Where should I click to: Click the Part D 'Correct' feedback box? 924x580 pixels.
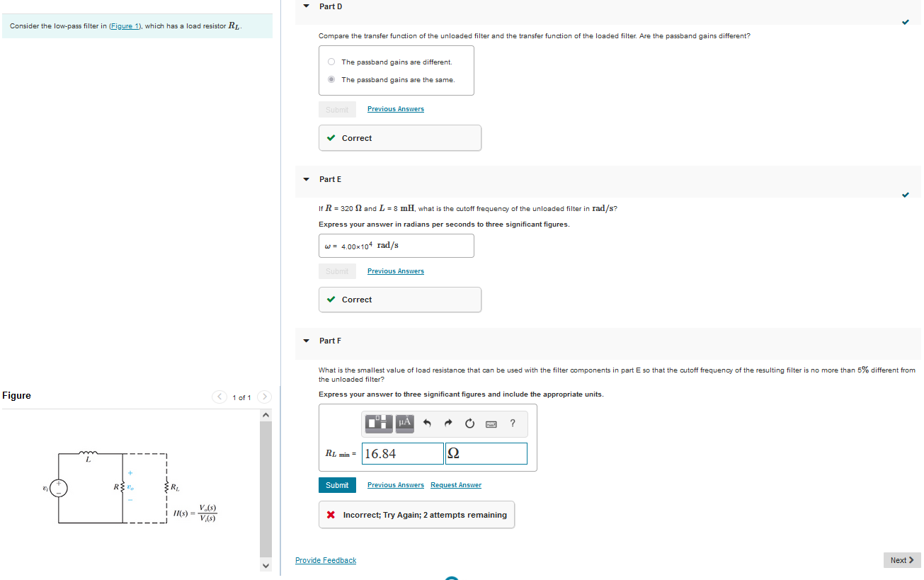pos(400,138)
